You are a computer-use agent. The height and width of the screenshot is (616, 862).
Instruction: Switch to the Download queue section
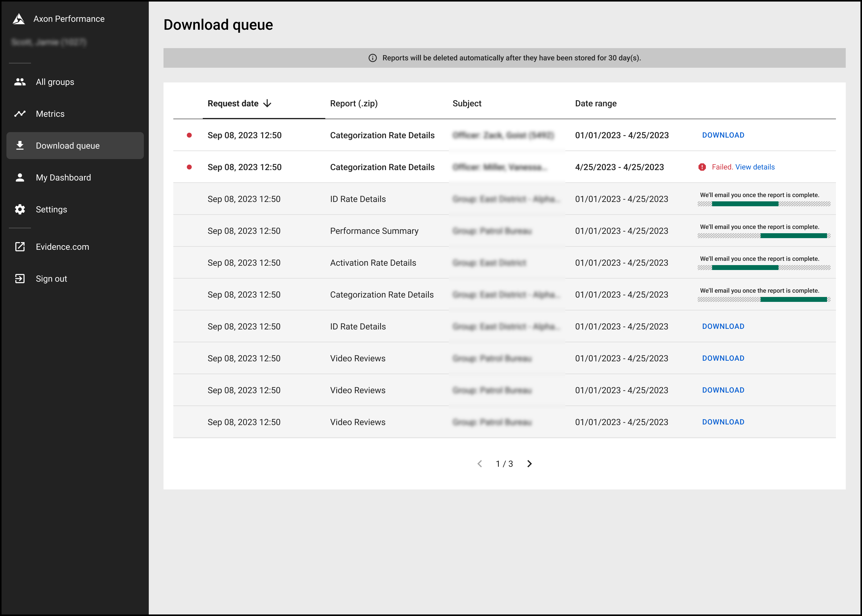[67, 145]
